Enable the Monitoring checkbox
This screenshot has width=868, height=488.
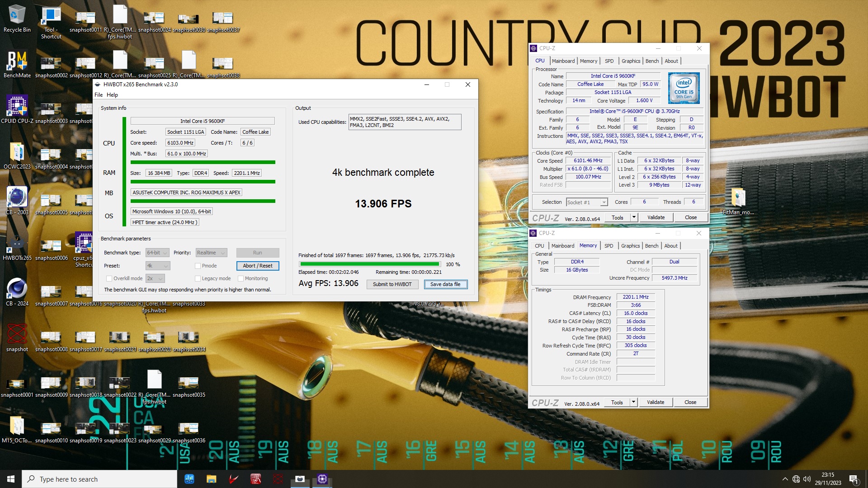coord(241,278)
